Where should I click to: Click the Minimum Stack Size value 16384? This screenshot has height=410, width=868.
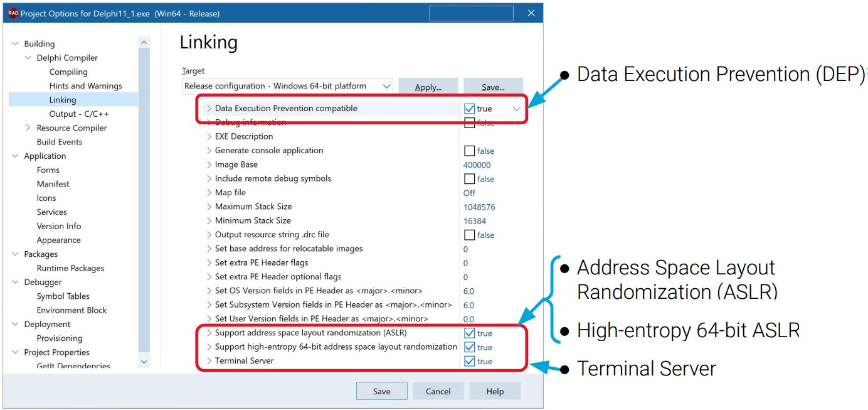point(475,221)
